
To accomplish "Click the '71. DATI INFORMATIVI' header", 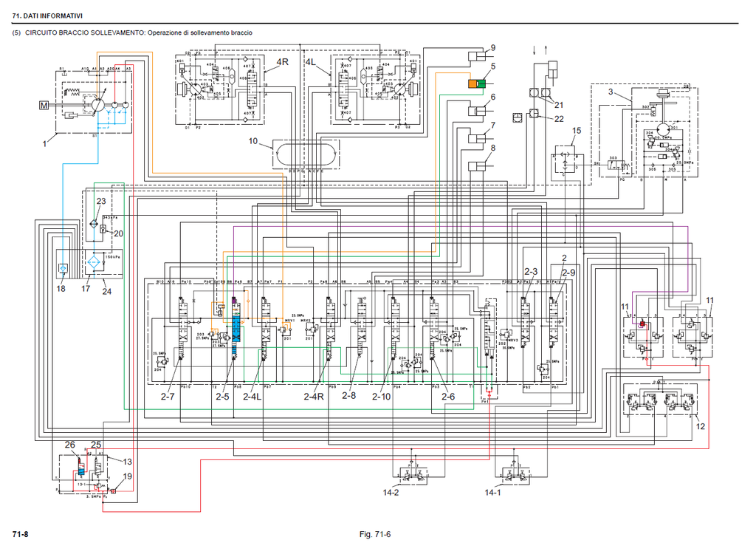I will pyautogui.click(x=47, y=16).
